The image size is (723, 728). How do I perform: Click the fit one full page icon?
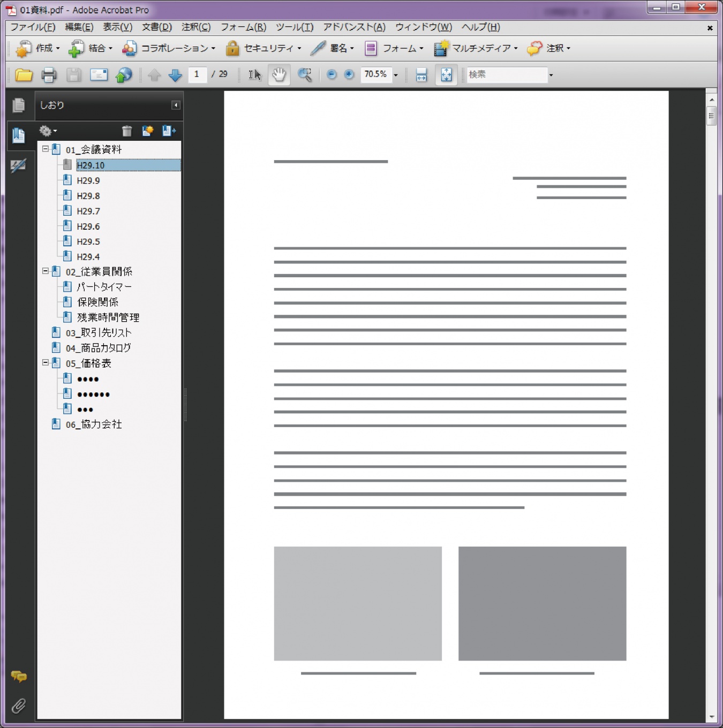point(446,75)
